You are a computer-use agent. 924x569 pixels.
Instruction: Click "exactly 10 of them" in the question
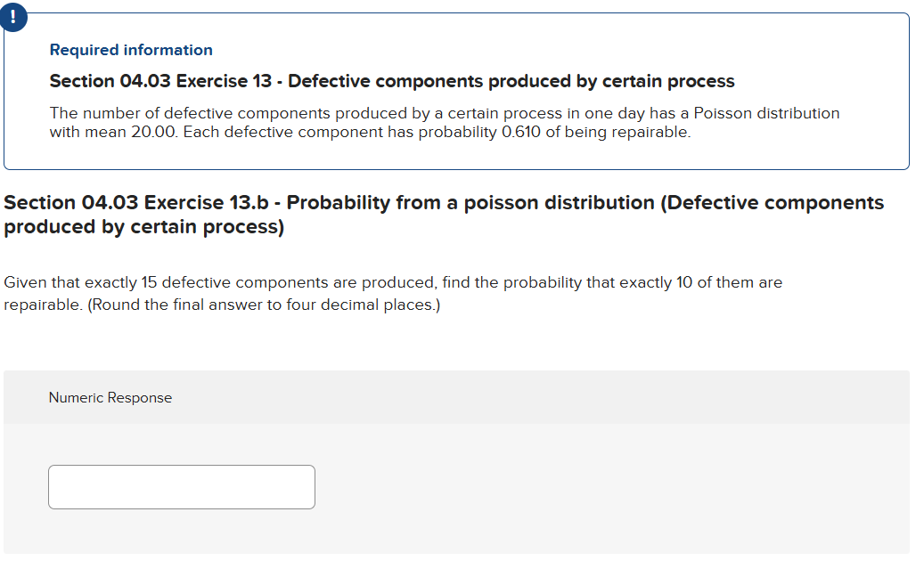(686, 283)
